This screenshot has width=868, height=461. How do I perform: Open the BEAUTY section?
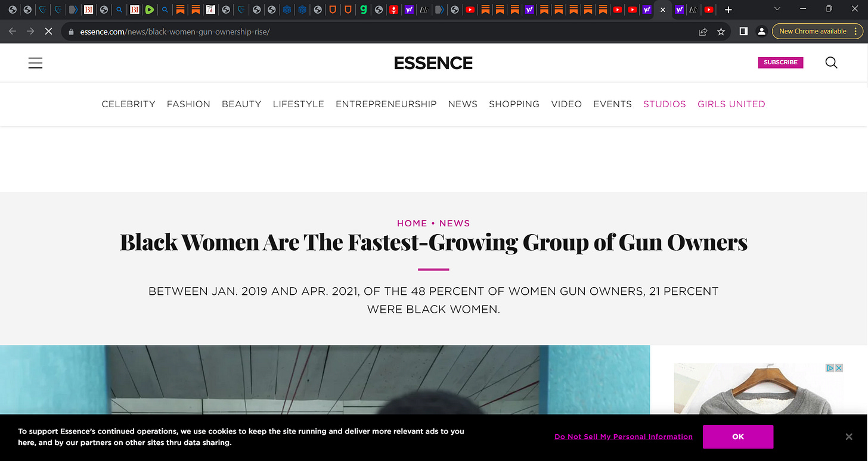pyautogui.click(x=241, y=104)
